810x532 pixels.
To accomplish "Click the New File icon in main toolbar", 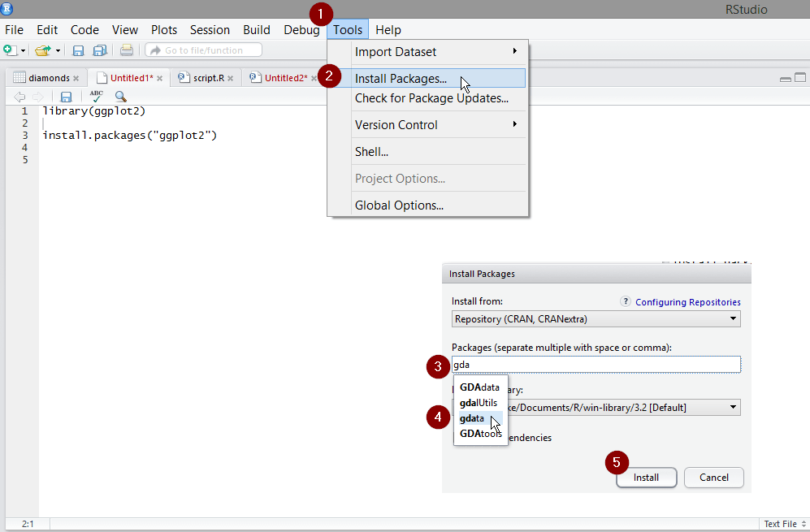I will click(x=9, y=50).
